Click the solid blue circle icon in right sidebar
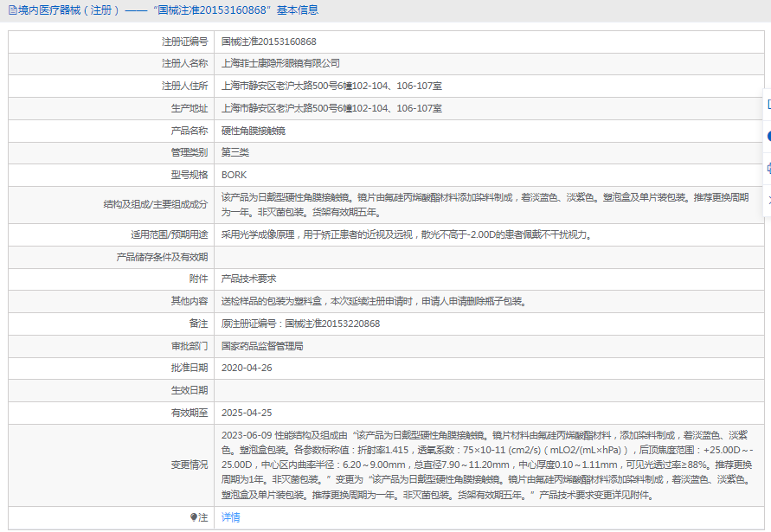Screen dimensions: 771x532 tap(768, 136)
